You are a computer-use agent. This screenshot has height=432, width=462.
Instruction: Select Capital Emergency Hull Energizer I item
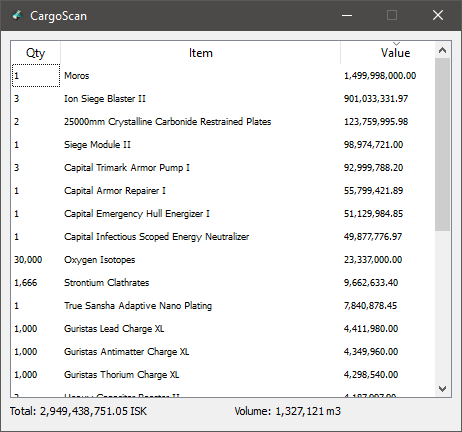pyautogui.click(x=137, y=214)
